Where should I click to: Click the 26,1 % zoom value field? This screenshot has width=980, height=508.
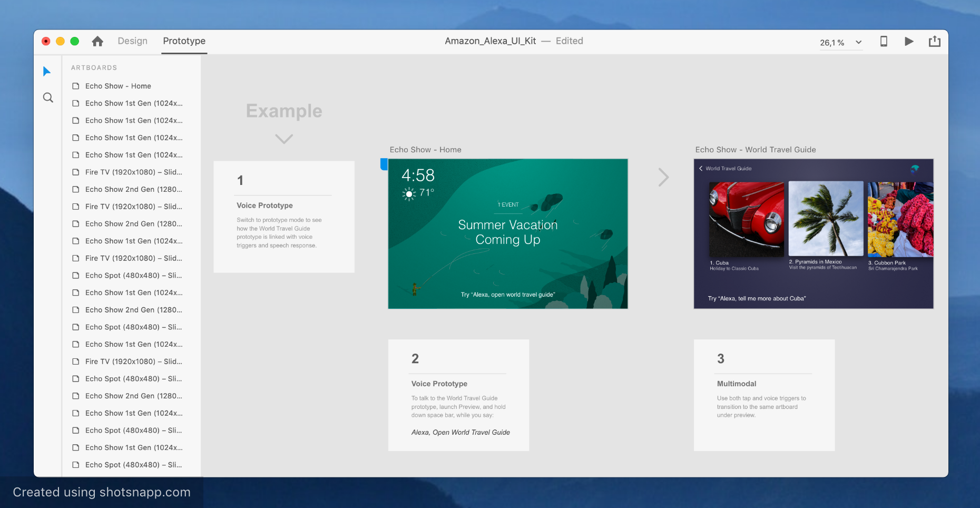click(x=832, y=43)
